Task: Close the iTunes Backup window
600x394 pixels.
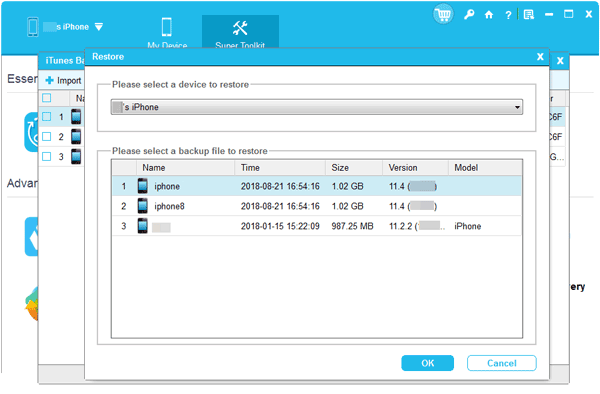Action: tap(560, 60)
